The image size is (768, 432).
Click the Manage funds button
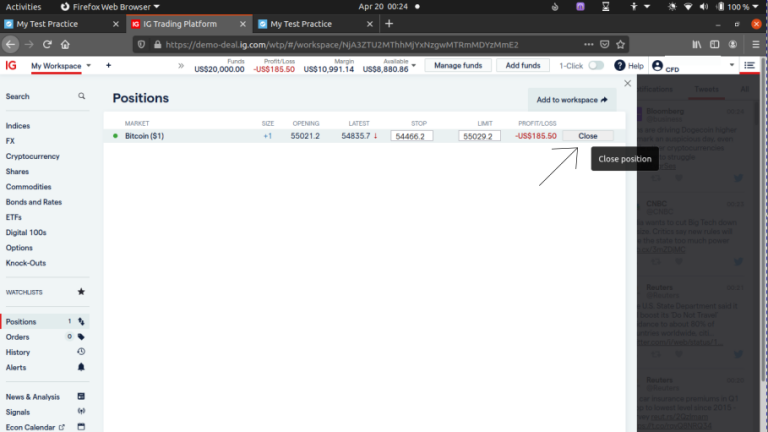click(x=458, y=65)
